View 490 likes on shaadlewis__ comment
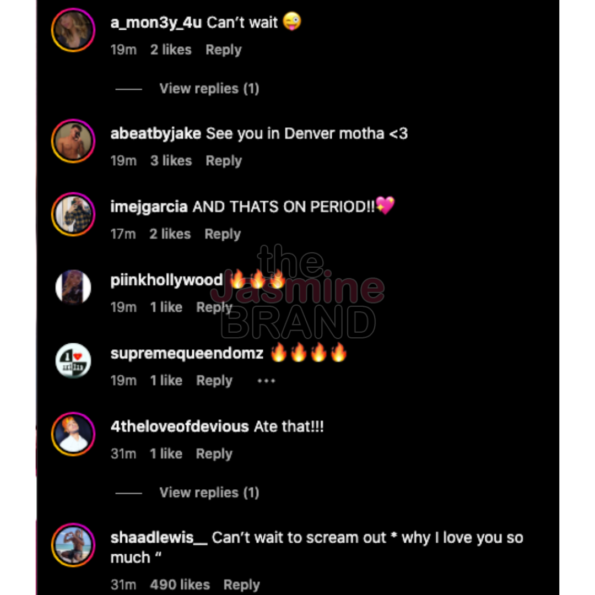This screenshot has width=595, height=595. pos(180,585)
